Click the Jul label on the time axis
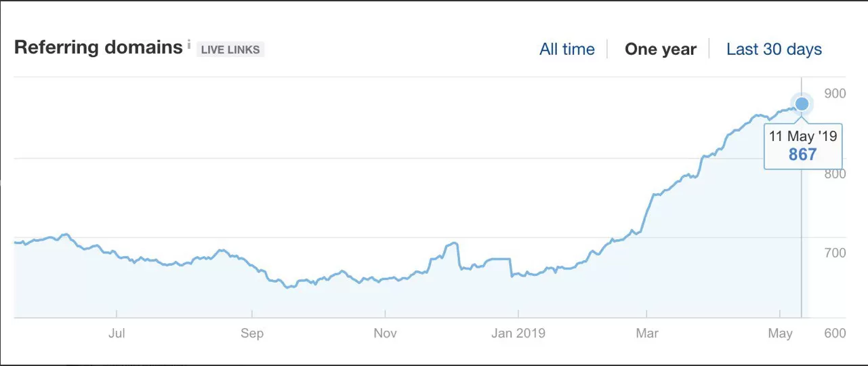This screenshot has height=366, width=868. point(117,333)
